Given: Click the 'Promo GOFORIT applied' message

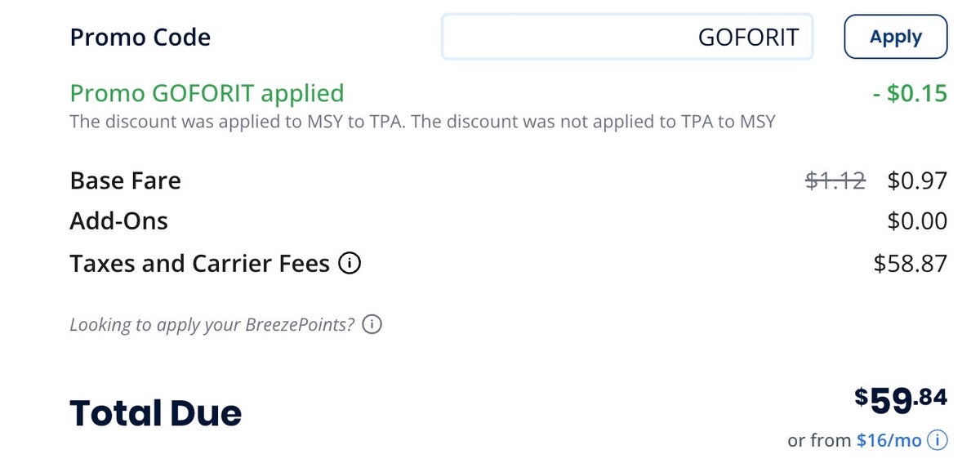Looking at the screenshot, I should pos(207,93).
